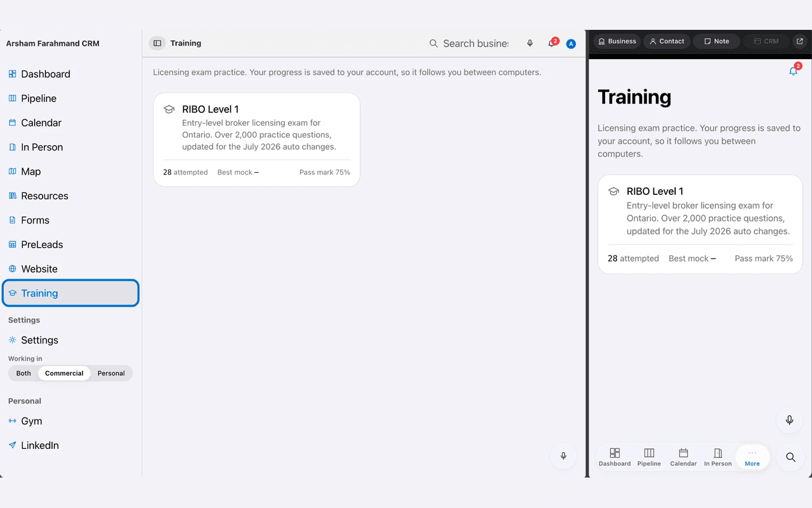
Task: Click the 'Arsham Farahmand CRM' title in the sidebar
Action: coord(53,44)
